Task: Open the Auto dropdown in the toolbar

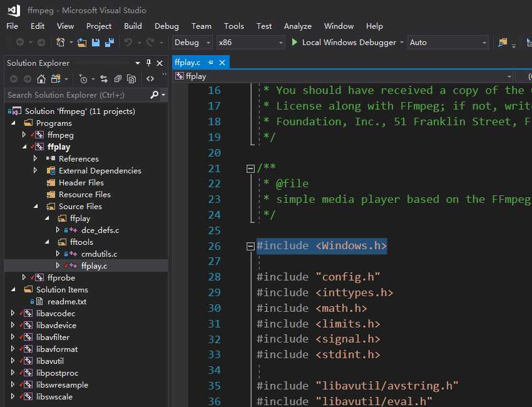Action: click(448, 43)
